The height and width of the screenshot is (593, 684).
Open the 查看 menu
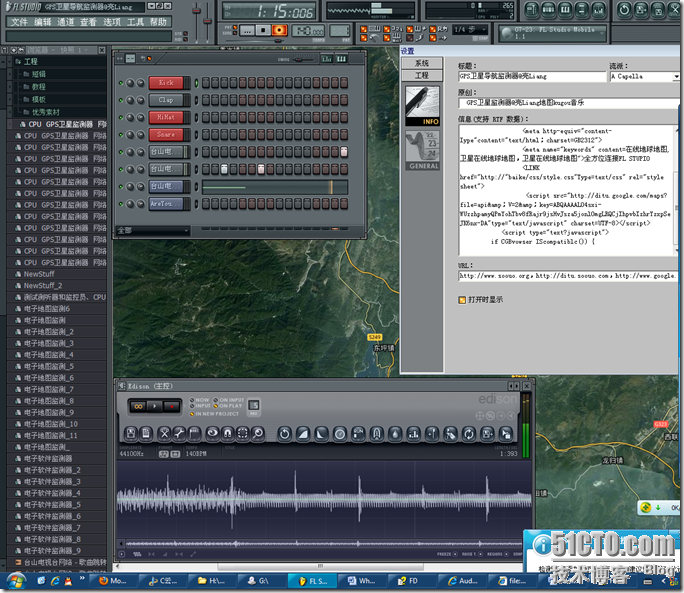pos(89,22)
